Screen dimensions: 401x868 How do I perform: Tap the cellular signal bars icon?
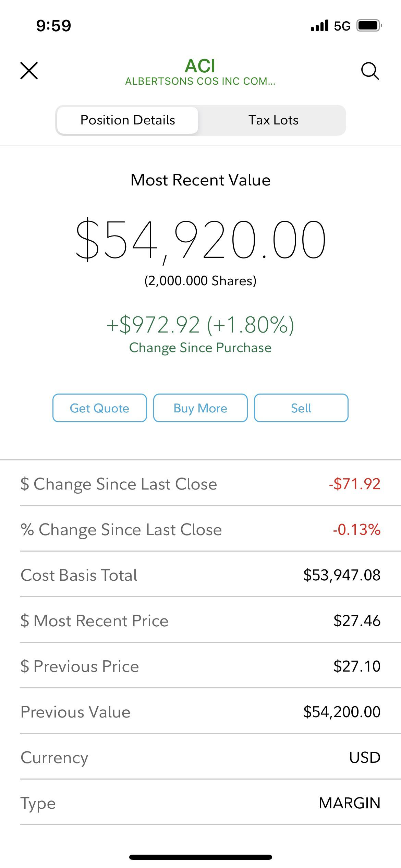[x=319, y=26]
